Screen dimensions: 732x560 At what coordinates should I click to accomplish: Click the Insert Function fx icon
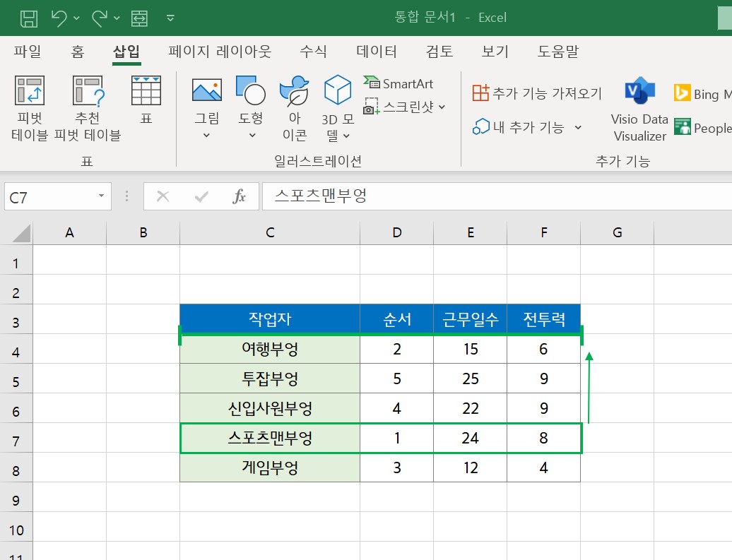coord(239,196)
